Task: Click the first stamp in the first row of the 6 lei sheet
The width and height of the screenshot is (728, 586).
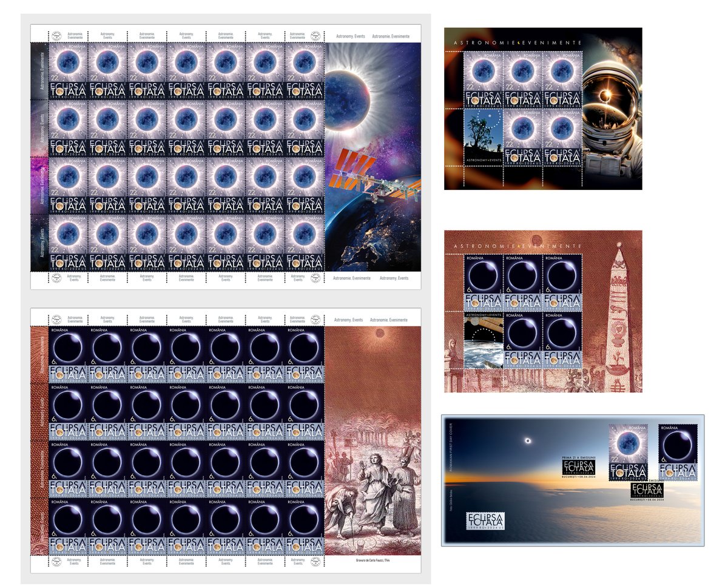Action: (69, 356)
